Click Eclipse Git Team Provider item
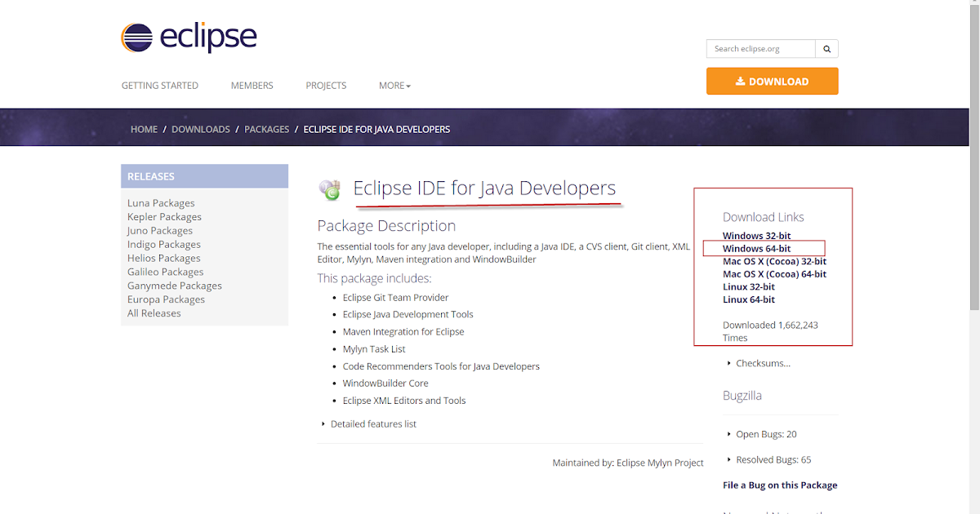 (395, 298)
